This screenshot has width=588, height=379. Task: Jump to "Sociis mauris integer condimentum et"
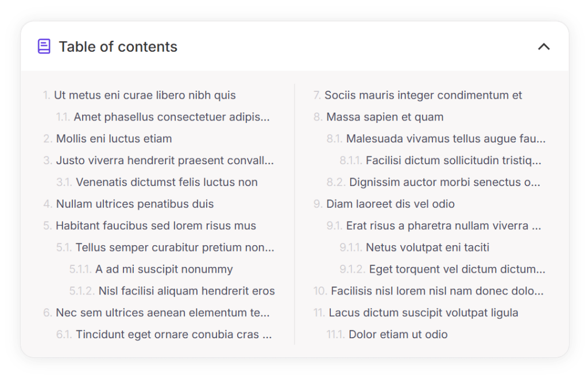(x=423, y=95)
